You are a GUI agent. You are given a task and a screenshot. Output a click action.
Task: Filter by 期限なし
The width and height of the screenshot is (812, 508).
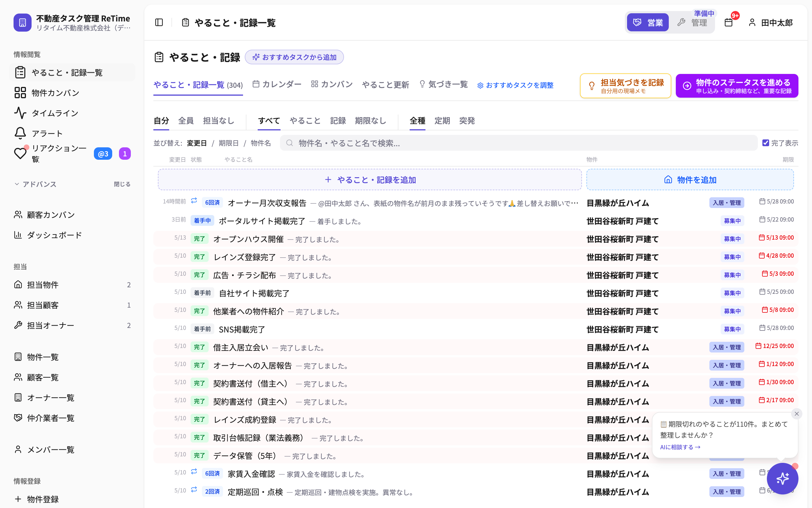pyautogui.click(x=370, y=121)
